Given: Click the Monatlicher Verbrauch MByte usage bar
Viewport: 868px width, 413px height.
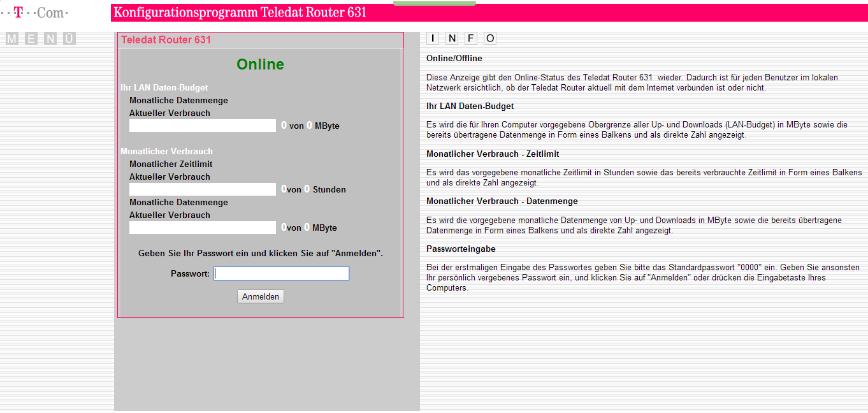Looking at the screenshot, I should pyautogui.click(x=203, y=228).
